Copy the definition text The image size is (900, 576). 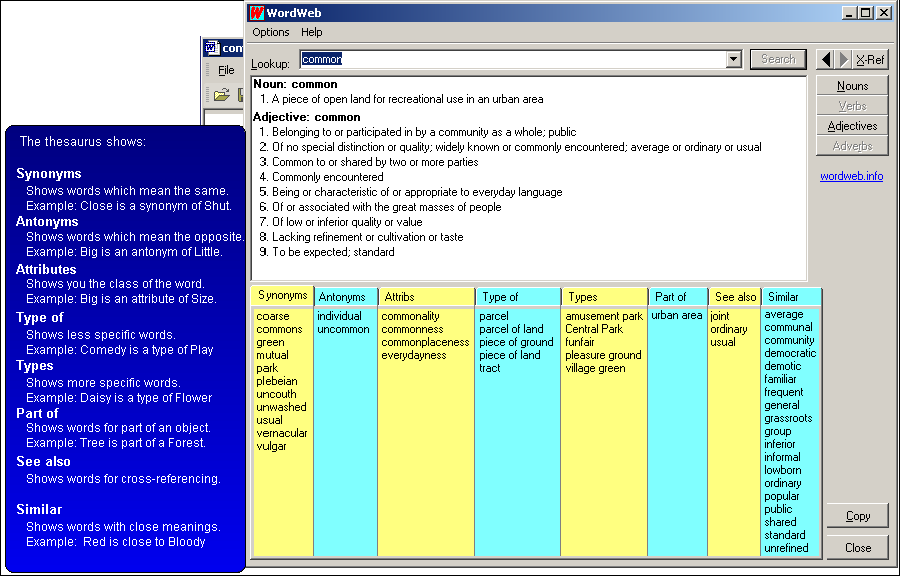857,516
